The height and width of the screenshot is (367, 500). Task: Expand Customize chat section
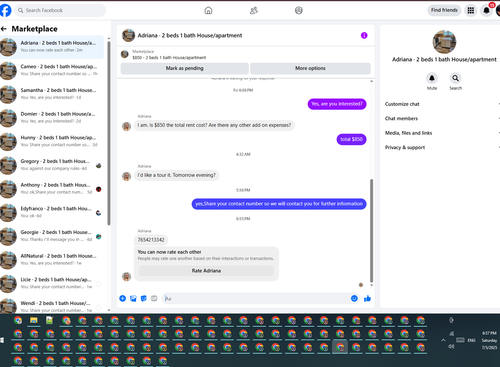[442, 104]
